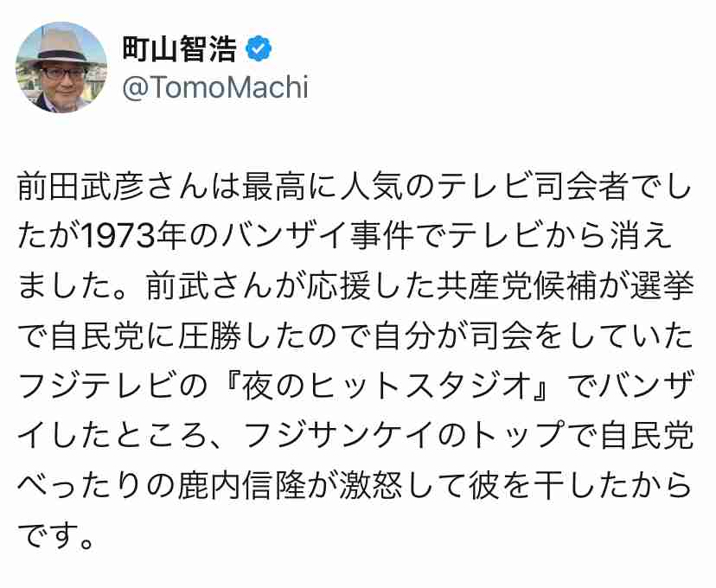The width and height of the screenshot is (716, 588).
Task: Click the word フジテレビの in the tweet
Action: pos(112,387)
